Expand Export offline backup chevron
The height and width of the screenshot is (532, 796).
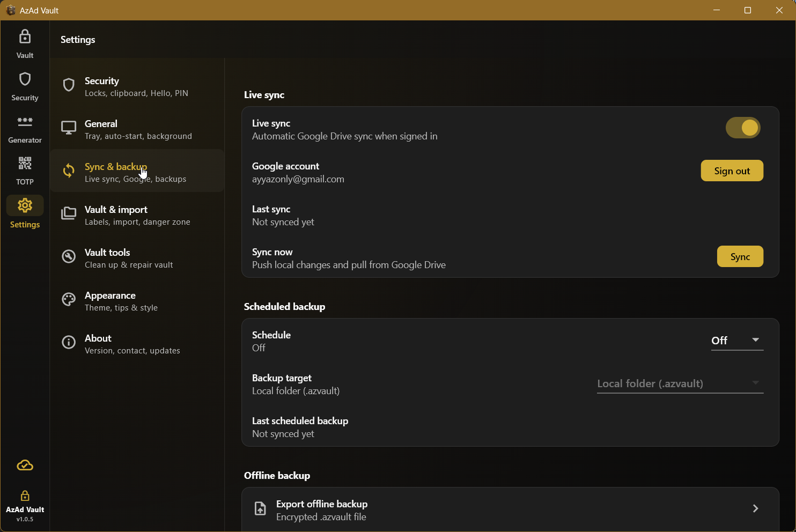point(755,508)
